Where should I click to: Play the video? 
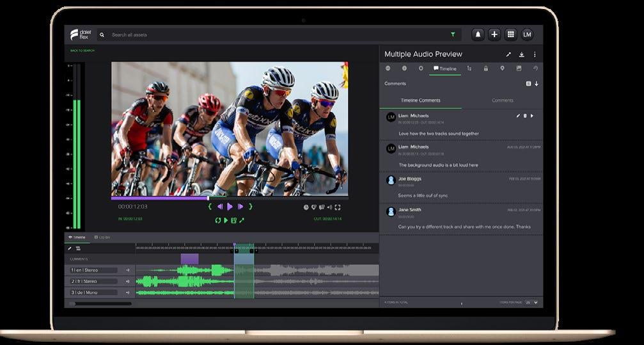point(230,207)
